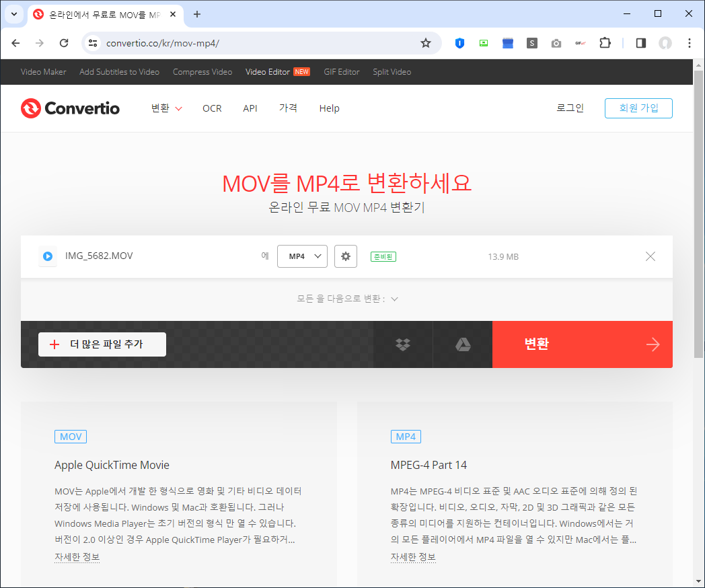The image size is (705, 588).
Task: Add files from Google Drive
Action: point(462,344)
